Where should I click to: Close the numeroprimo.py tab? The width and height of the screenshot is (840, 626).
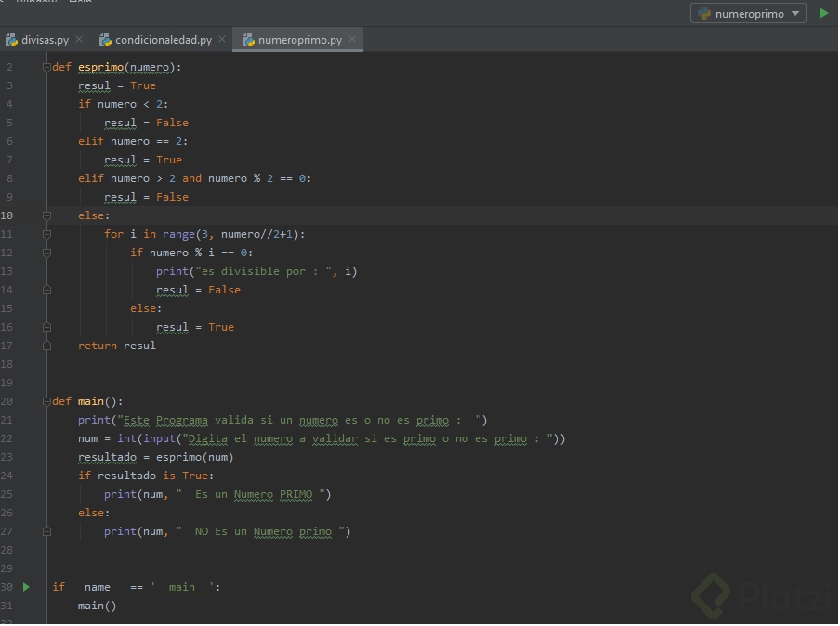pos(352,39)
